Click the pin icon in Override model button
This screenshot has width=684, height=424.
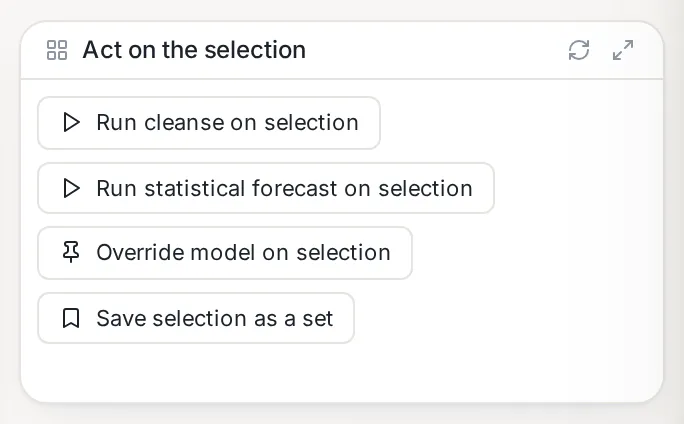[71, 252]
